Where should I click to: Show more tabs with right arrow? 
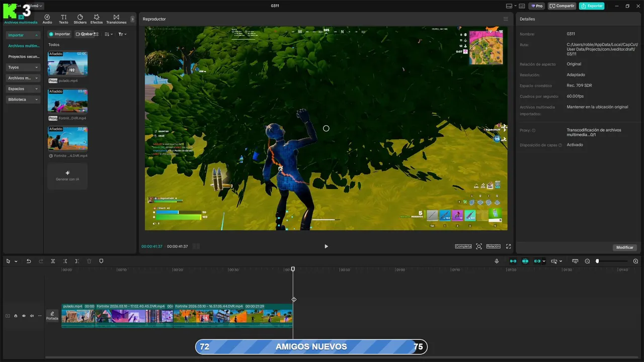132,19
